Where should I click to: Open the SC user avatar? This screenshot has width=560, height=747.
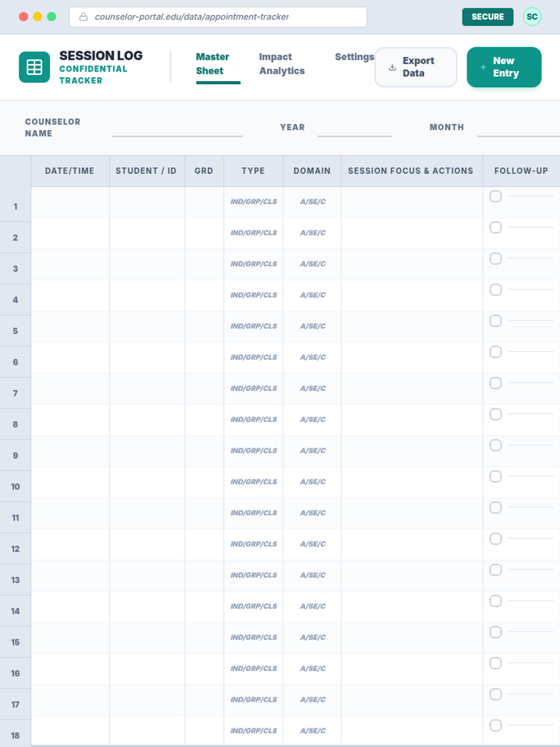click(532, 17)
